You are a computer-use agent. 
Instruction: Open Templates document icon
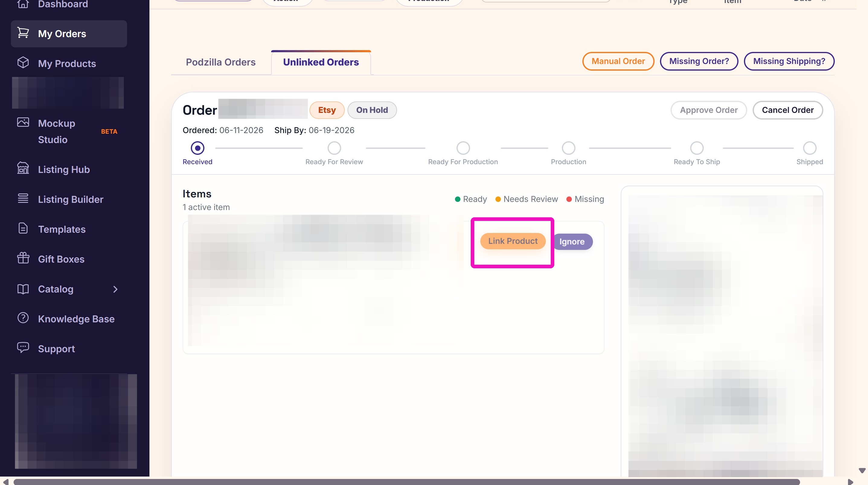pos(23,228)
